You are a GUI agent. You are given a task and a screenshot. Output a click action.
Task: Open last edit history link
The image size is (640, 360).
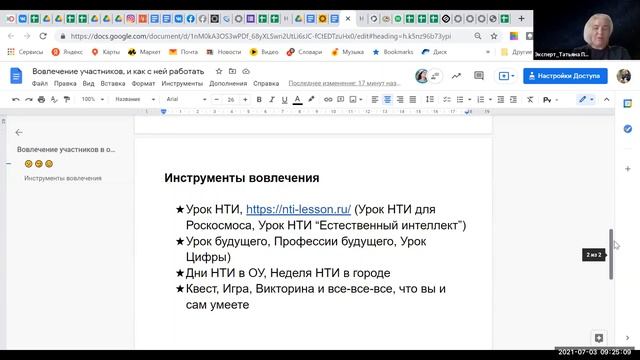coord(344,83)
